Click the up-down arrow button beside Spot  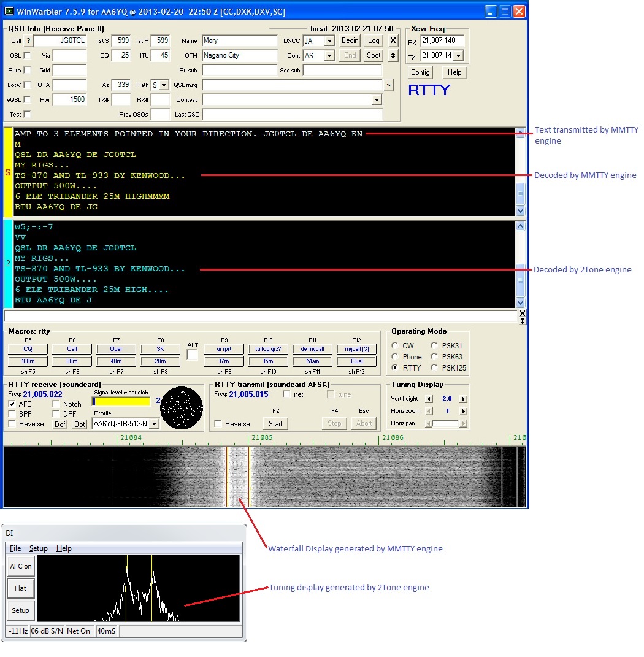tap(393, 55)
